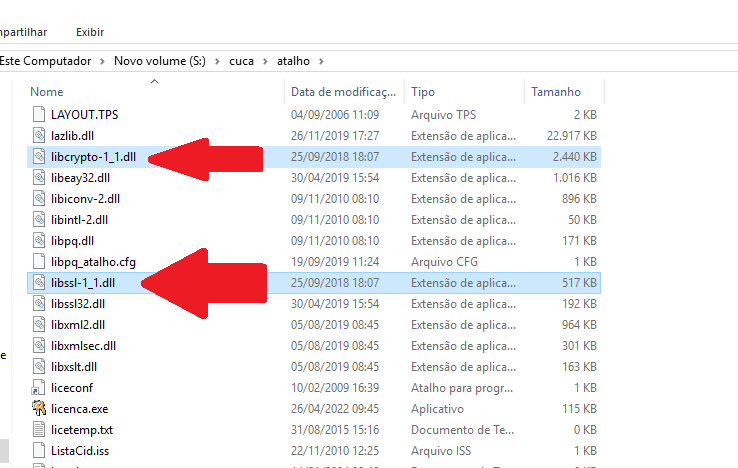Click the LAYOUT.TPS file icon
738x468 pixels.
tap(39, 114)
